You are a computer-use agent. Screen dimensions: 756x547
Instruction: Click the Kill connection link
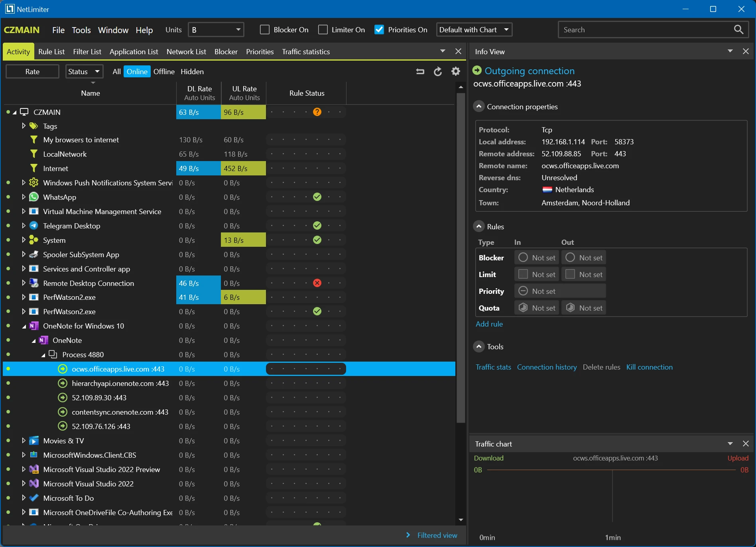point(649,367)
